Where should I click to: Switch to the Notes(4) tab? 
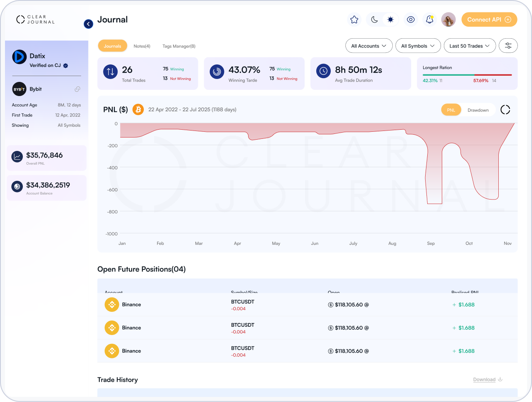tap(142, 46)
